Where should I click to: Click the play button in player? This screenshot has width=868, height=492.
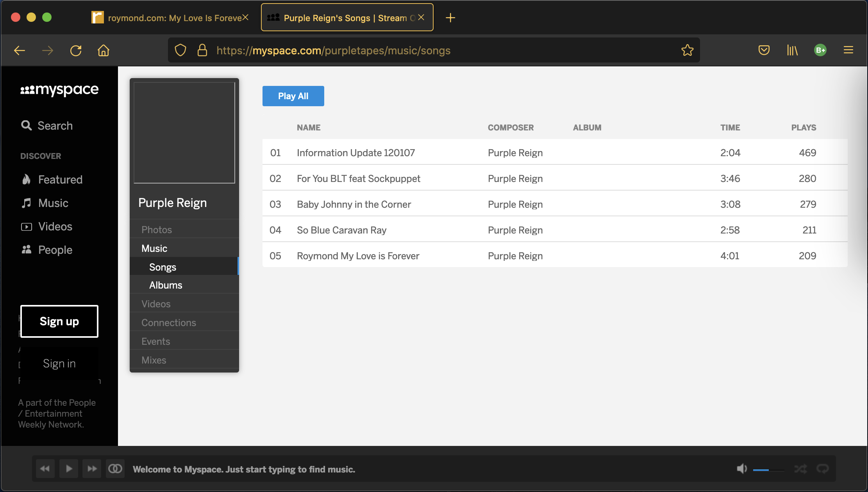click(69, 469)
